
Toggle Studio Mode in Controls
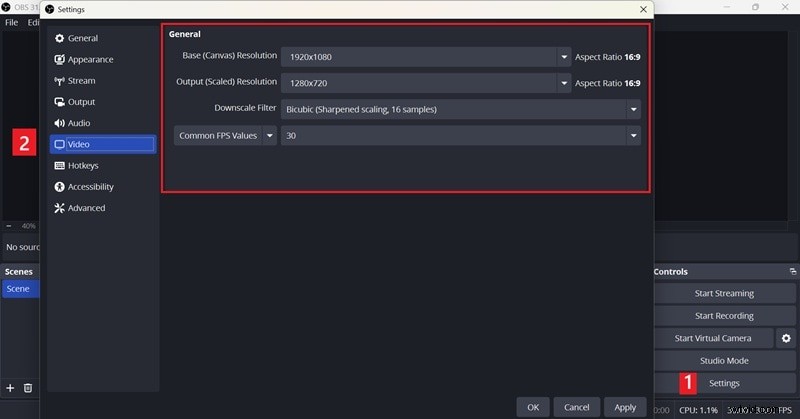(x=724, y=361)
